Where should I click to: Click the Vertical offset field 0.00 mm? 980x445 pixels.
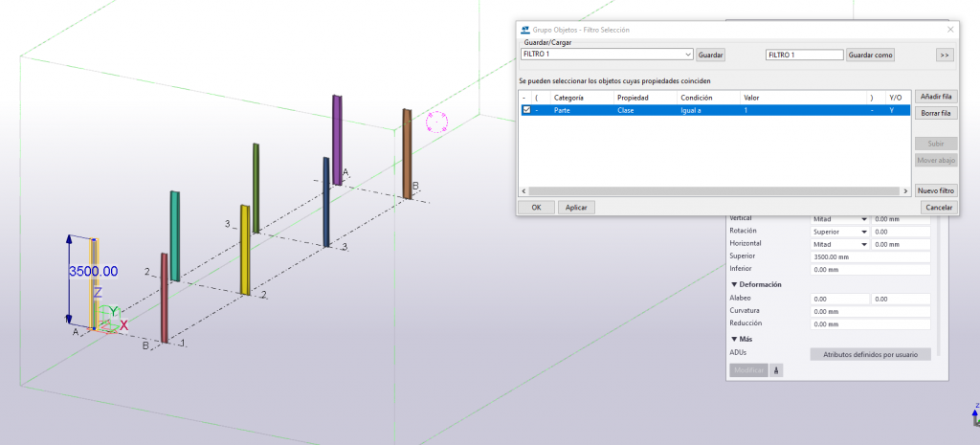pos(901,219)
